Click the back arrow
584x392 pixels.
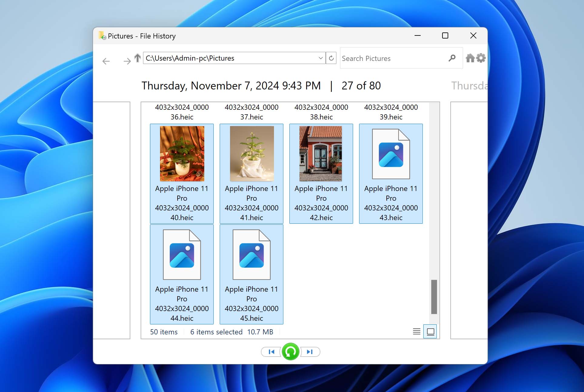106,61
